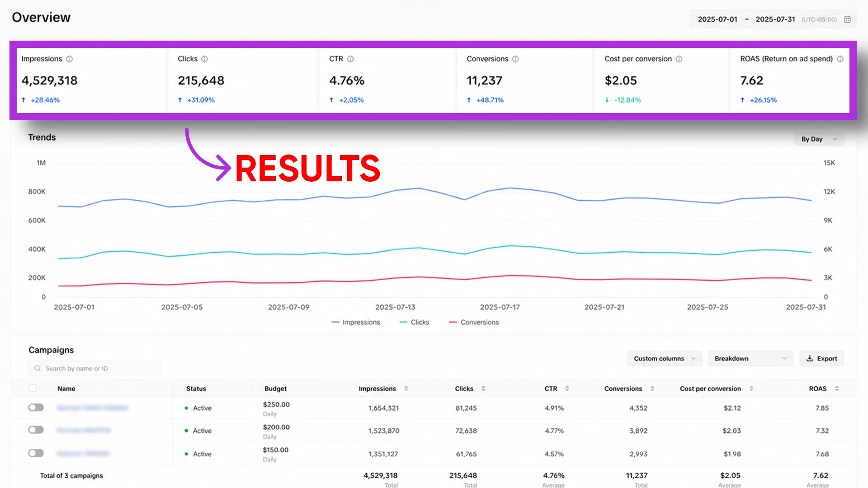Open the blurred campaign name with $150.00 budget
868x488 pixels.
[x=83, y=453]
